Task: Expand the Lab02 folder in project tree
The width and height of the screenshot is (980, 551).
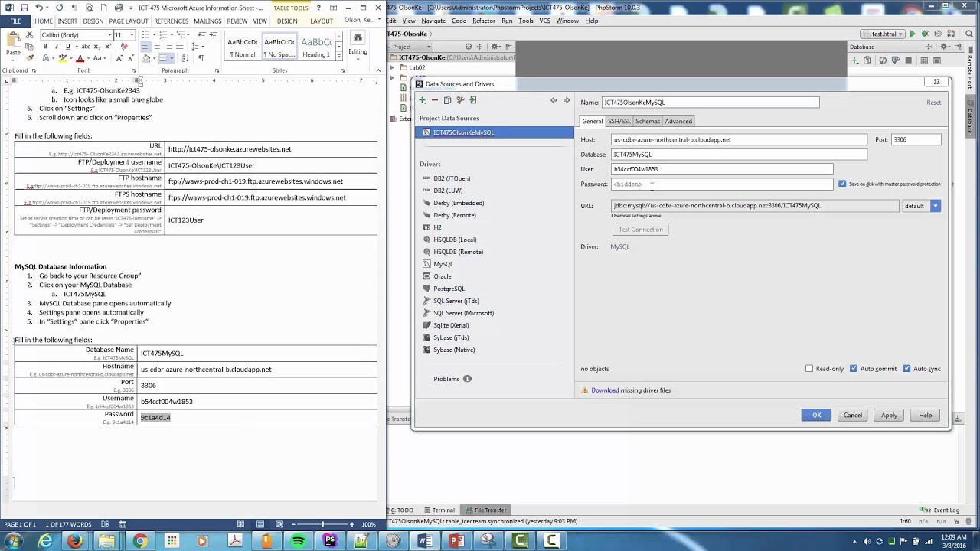Action: tap(393, 68)
